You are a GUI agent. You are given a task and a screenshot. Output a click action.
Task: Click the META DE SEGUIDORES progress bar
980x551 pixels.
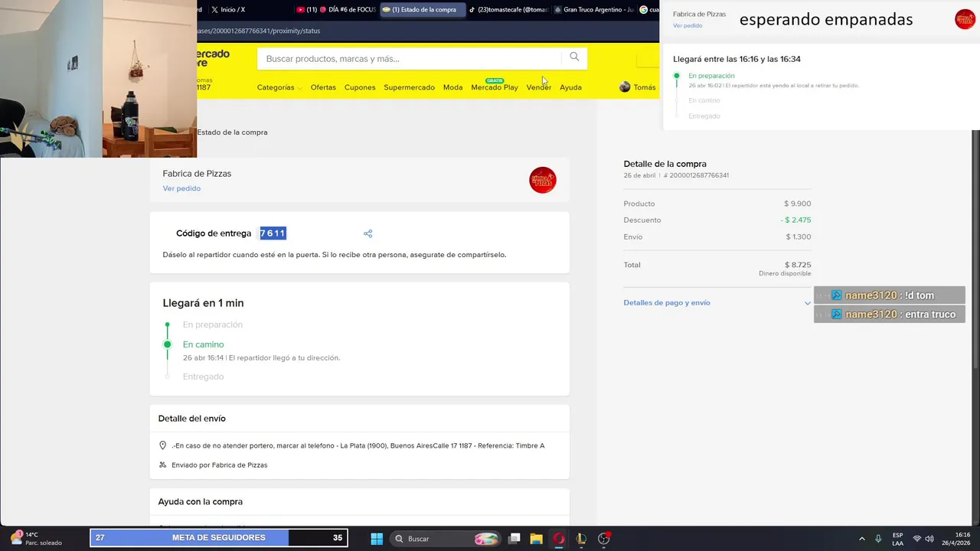pyautogui.click(x=219, y=538)
